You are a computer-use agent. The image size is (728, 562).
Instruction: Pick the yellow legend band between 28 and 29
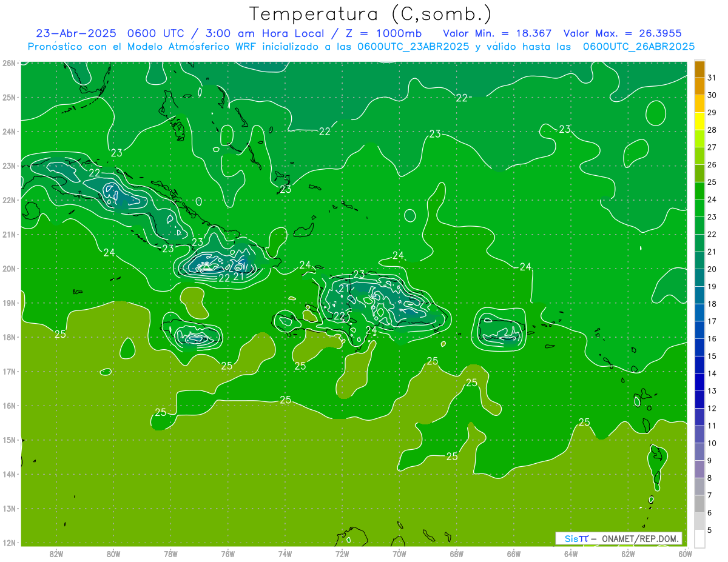click(x=699, y=121)
